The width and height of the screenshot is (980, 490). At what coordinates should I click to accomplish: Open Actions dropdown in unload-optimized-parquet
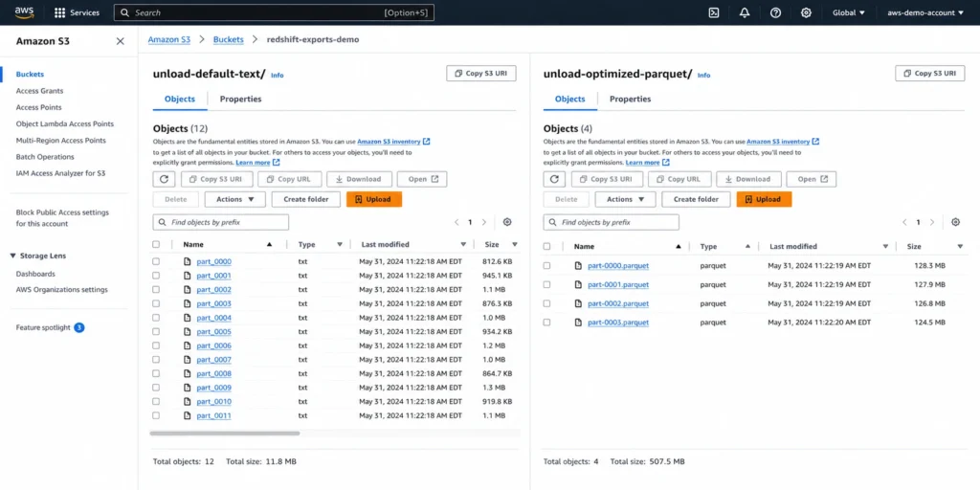pyautogui.click(x=625, y=199)
